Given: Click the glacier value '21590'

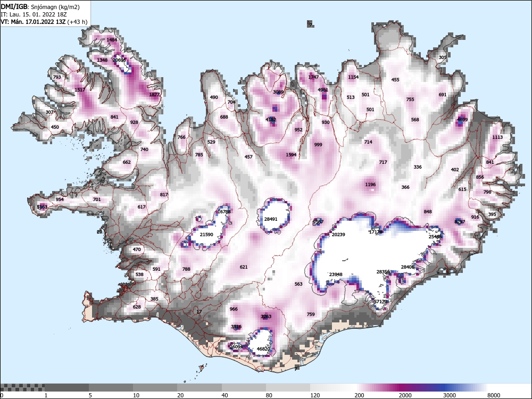Looking at the screenshot, I should click(206, 235).
